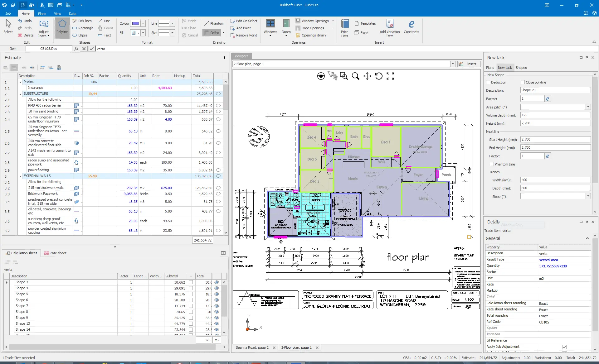Image resolution: width=599 pixels, height=364 pixels.
Task: Click the rotate view icon in viewport
Action: [379, 76]
